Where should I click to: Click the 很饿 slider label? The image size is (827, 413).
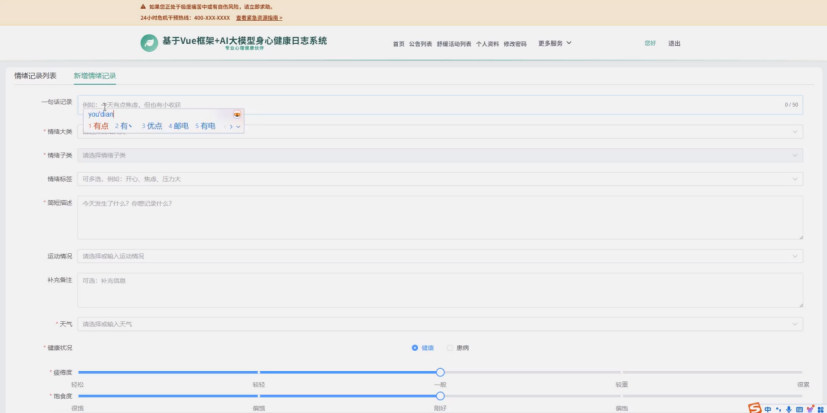click(x=78, y=408)
